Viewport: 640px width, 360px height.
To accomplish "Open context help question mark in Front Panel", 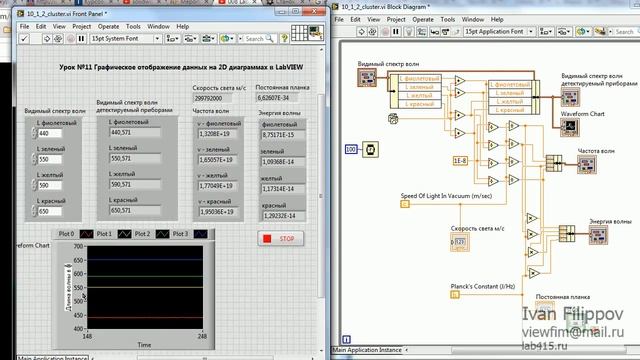I will [x=284, y=38].
